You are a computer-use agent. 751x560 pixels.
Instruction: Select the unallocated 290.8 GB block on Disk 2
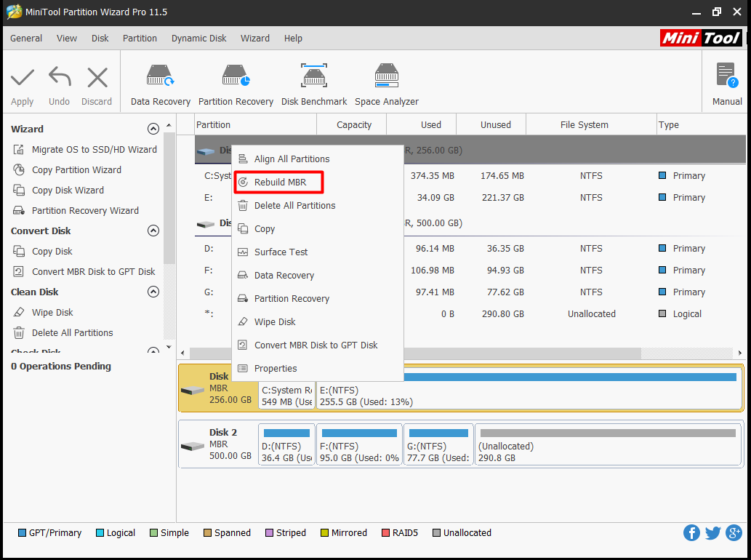coord(607,444)
